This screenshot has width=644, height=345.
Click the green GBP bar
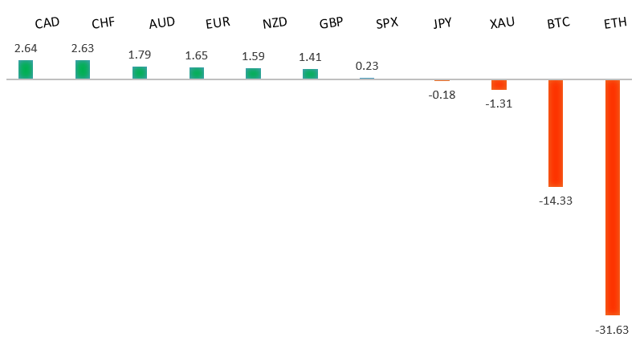(310, 74)
